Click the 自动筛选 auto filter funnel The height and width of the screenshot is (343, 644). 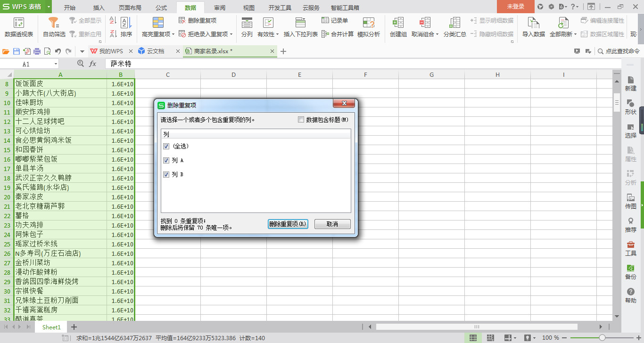pos(54,27)
